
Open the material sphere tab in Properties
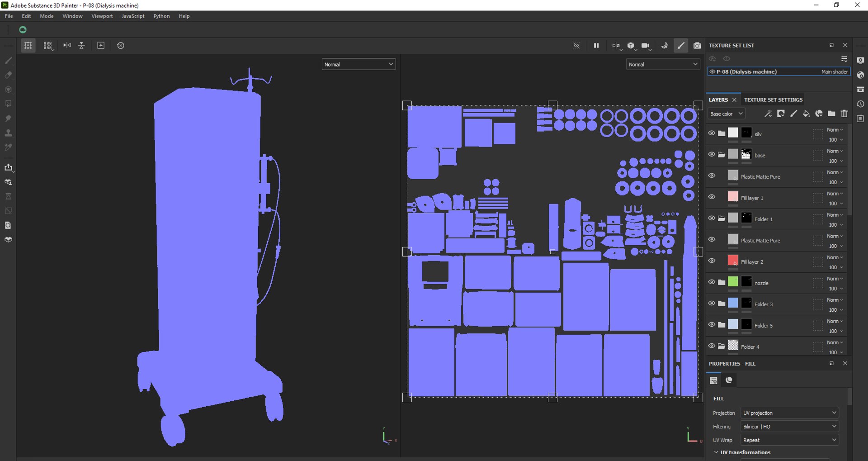click(x=729, y=380)
